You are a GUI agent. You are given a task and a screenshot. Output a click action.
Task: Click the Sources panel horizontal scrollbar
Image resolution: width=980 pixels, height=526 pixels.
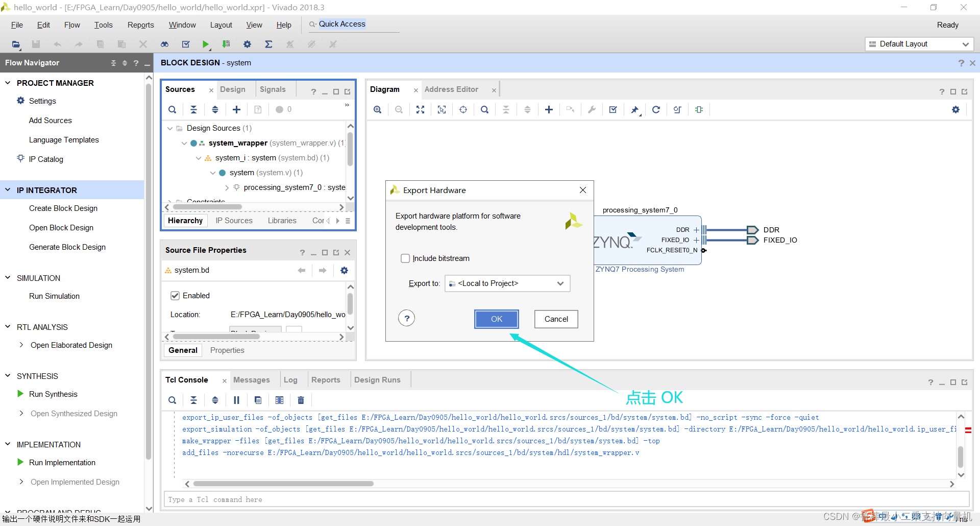click(207, 207)
